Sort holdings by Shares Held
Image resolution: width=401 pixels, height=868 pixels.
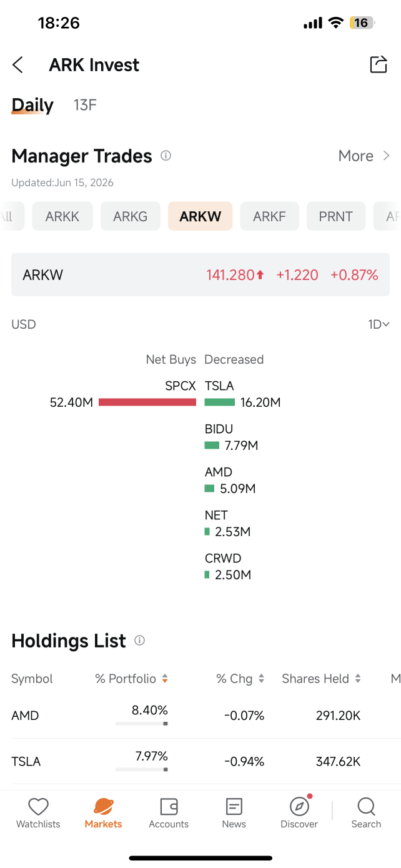tap(321, 679)
